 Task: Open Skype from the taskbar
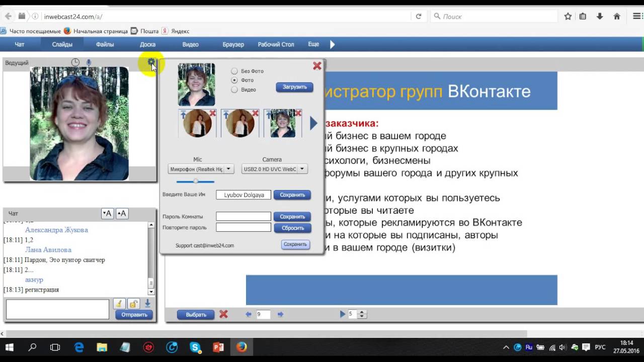pyautogui.click(x=195, y=347)
